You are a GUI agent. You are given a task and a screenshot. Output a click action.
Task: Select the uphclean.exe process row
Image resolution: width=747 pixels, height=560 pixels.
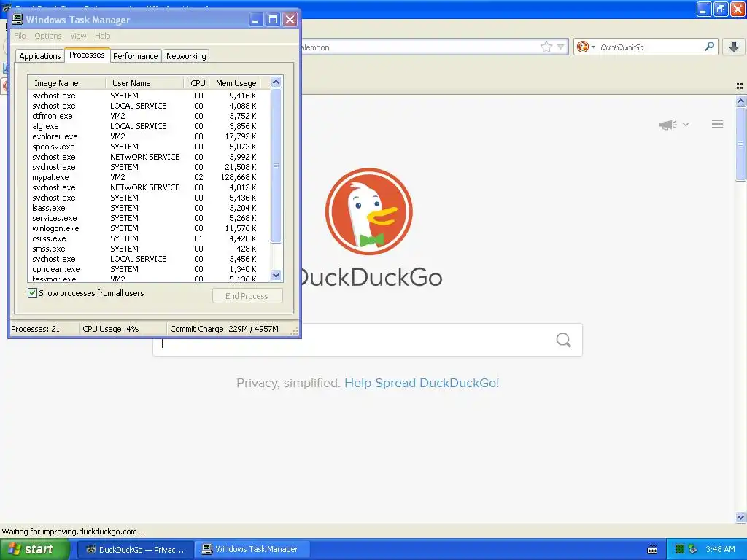click(x=149, y=269)
